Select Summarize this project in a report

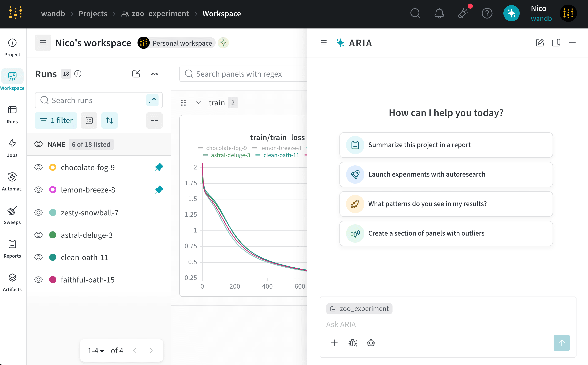446,145
